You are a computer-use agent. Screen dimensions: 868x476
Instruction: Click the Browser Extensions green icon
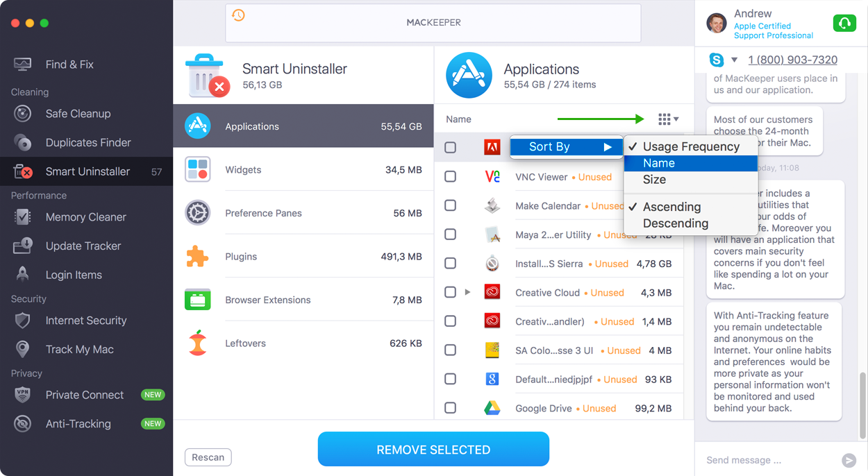[x=198, y=300]
